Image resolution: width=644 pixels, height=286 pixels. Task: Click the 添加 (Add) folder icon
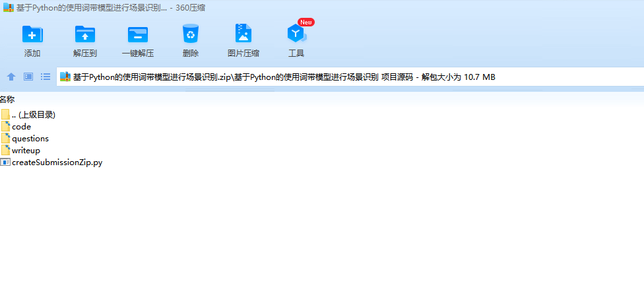pyautogui.click(x=32, y=34)
